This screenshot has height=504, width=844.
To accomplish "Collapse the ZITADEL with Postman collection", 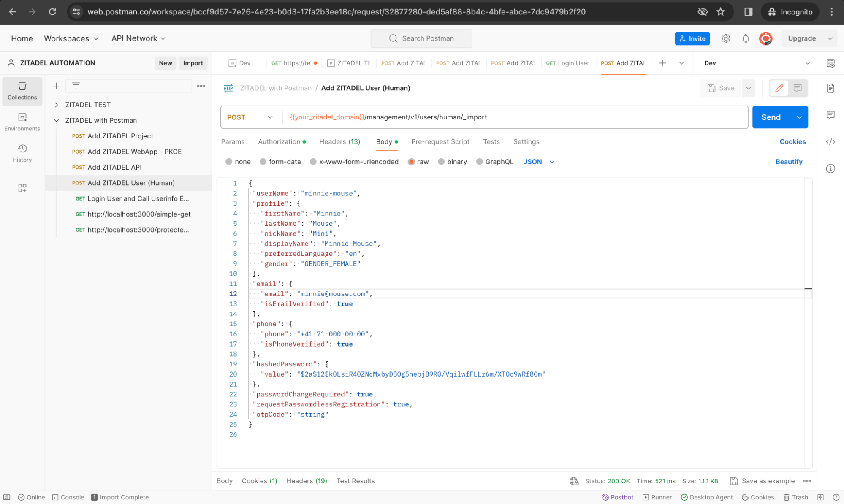I will (56, 120).
